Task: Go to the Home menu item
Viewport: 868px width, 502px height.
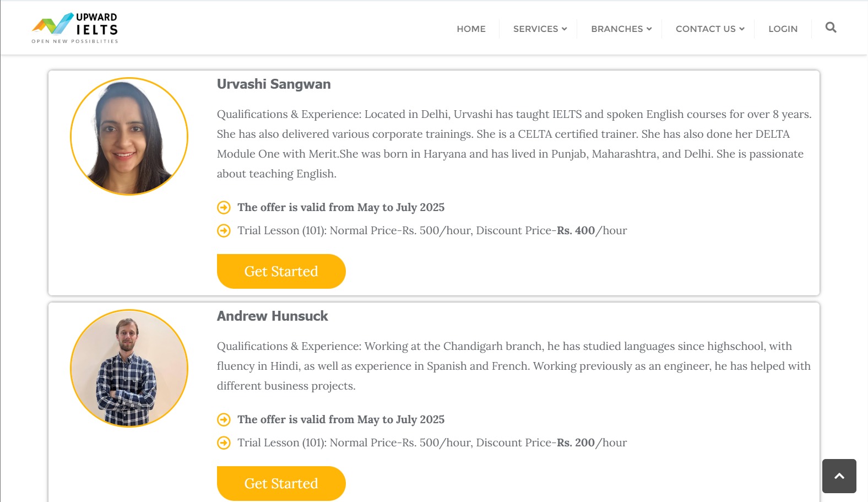Action: (471, 29)
